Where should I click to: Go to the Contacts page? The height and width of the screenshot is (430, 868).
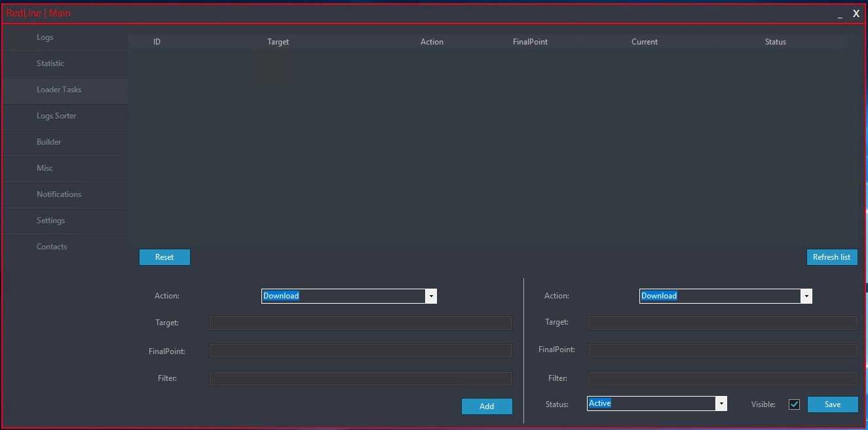pos(66,247)
